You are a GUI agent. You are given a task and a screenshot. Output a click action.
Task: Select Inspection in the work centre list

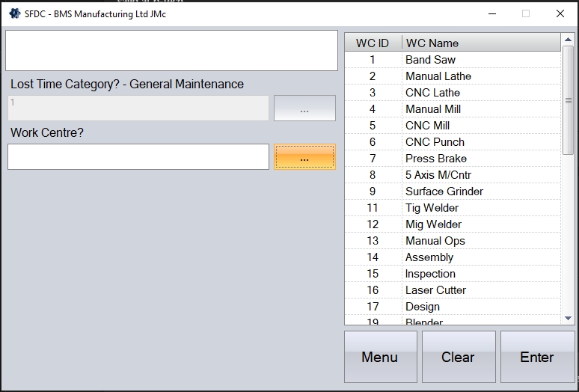click(430, 274)
